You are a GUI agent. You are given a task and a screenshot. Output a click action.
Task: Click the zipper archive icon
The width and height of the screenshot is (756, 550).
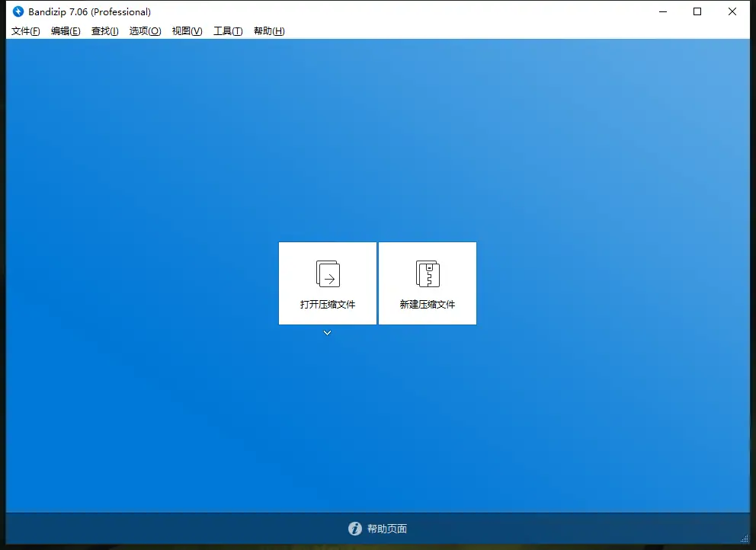(427, 273)
